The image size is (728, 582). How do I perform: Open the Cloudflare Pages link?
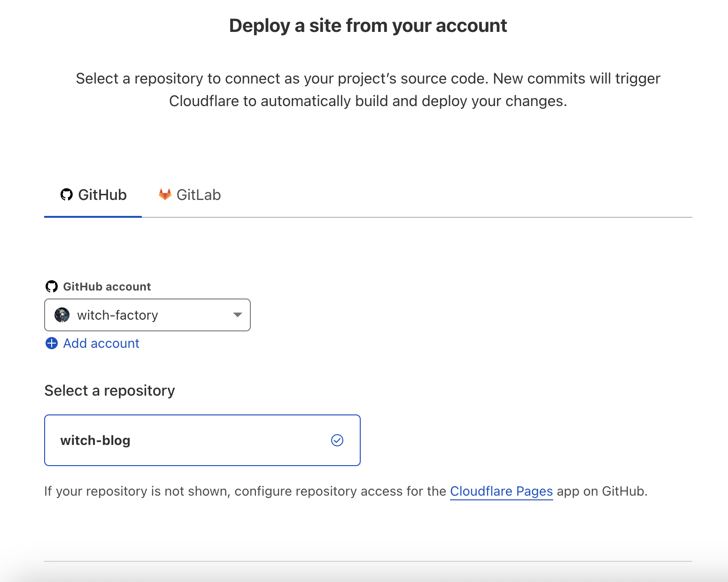[x=501, y=491]
